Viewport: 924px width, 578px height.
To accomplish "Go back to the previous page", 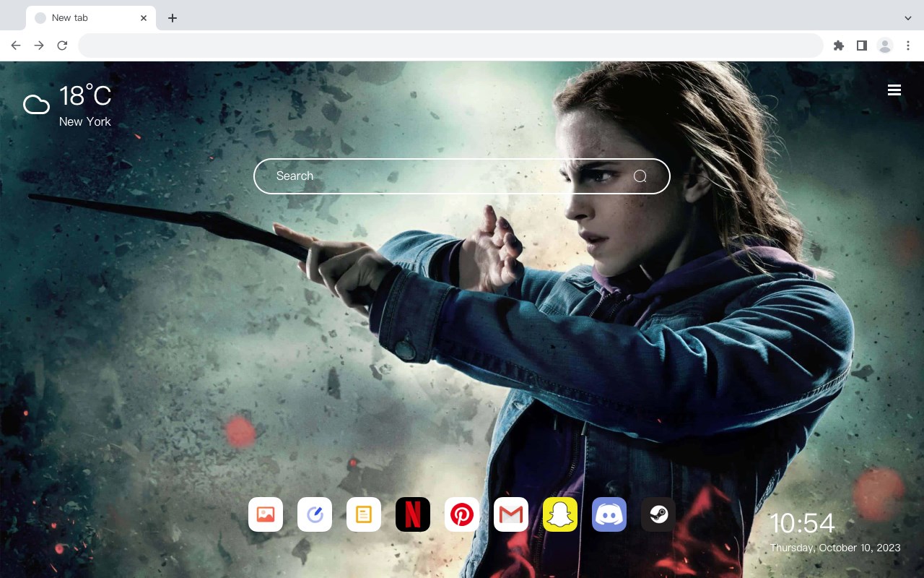I will [16, 46].
